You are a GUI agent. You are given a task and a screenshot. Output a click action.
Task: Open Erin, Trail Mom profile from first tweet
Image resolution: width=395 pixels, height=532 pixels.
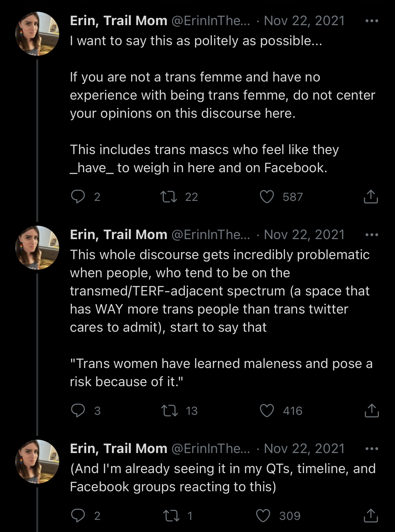118,21
